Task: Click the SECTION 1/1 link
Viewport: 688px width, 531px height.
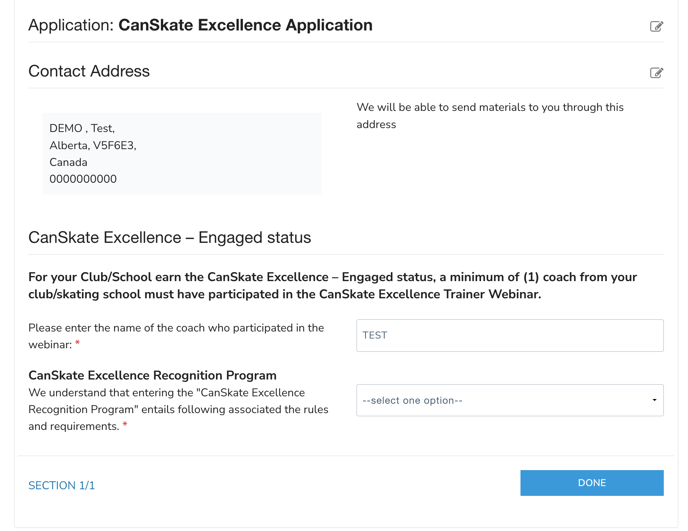Action: coord(62,486)
